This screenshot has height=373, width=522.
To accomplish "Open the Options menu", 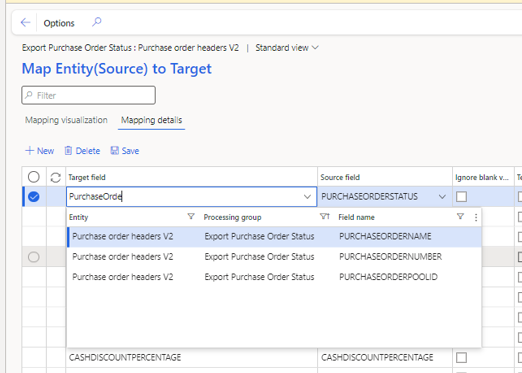I will click(59, 23).
